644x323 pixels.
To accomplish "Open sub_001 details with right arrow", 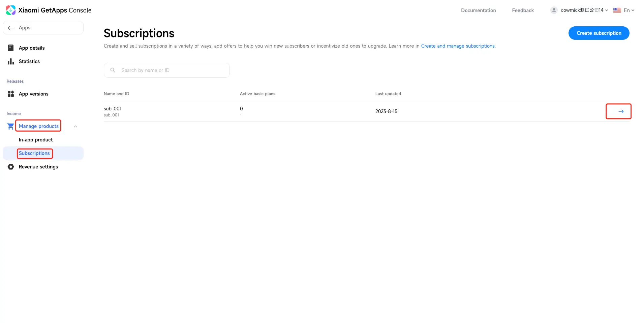I will click(x=621, y=111).
